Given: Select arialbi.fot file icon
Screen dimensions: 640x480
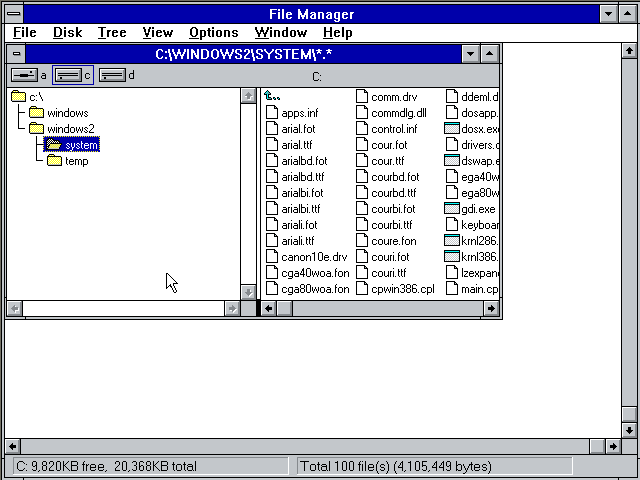Looking at the screenshot, I should 272,193.
